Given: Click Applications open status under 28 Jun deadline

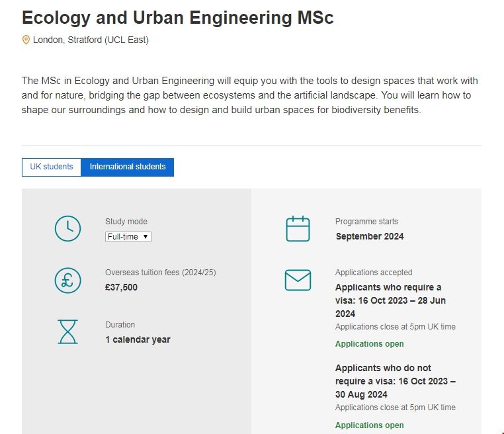Looking at the screenshot, I should (369, 344).
